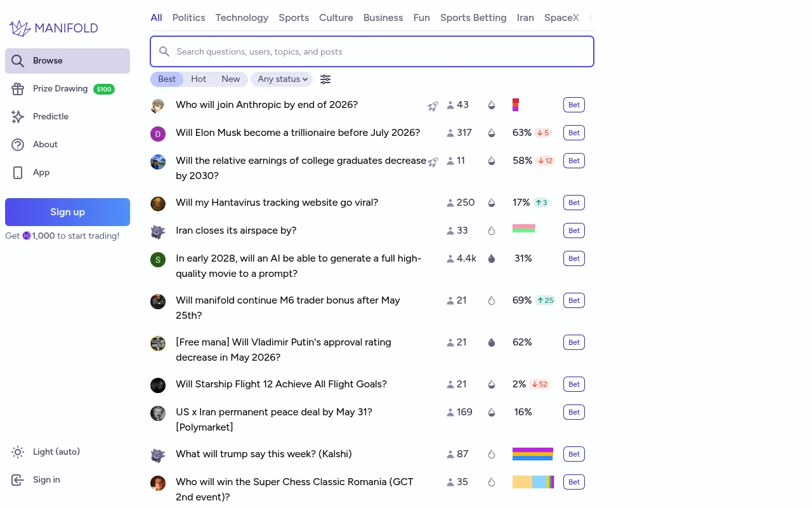Open Starship Flight 12 question
812x508 pixels.
tap(281, 384)
